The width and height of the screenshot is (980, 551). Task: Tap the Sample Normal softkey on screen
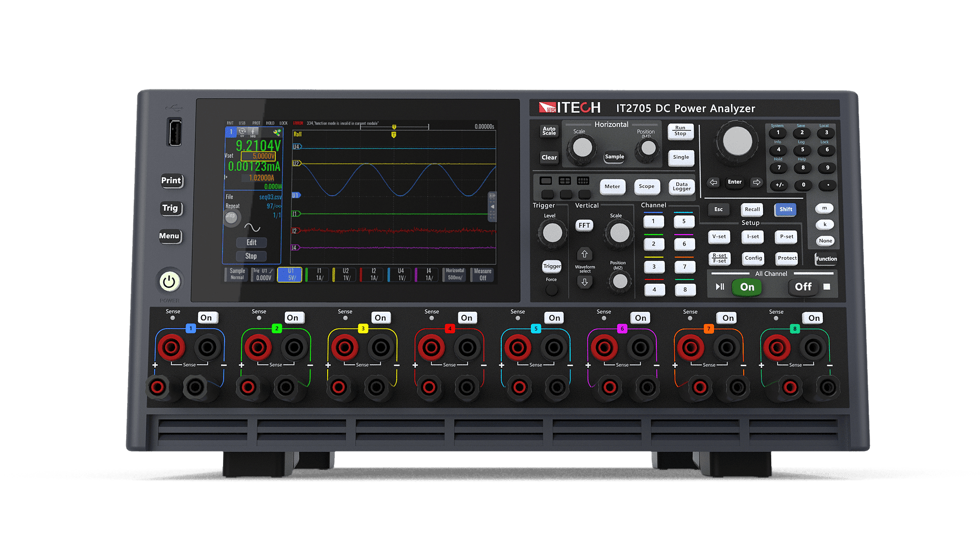[x=237, y=274]
